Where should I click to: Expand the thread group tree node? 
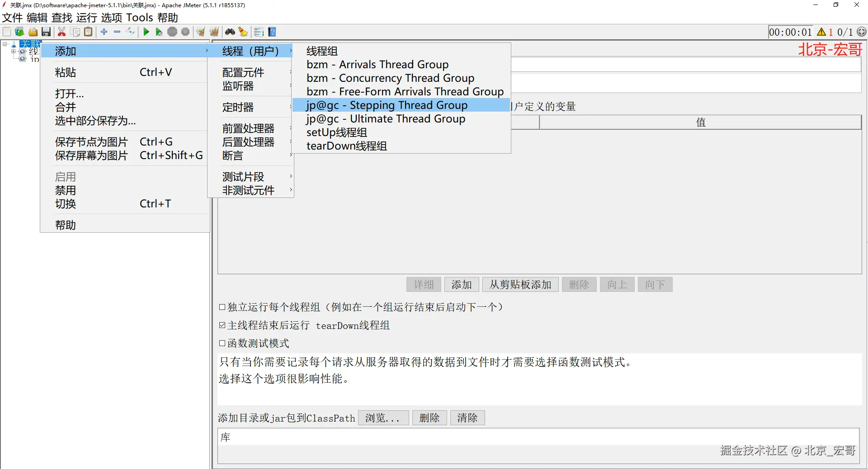click(14, 52)
